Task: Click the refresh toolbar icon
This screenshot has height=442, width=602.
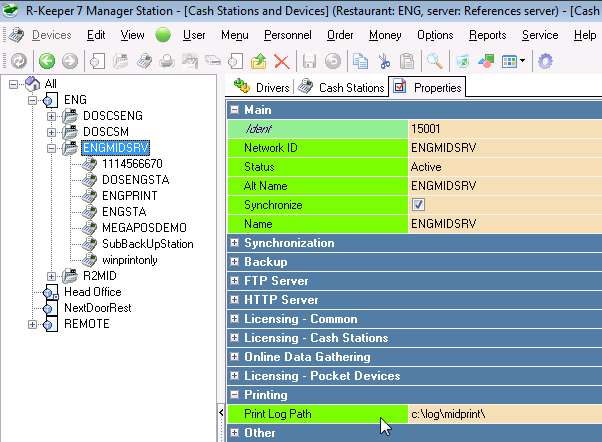Action: [x=18, y=61]
